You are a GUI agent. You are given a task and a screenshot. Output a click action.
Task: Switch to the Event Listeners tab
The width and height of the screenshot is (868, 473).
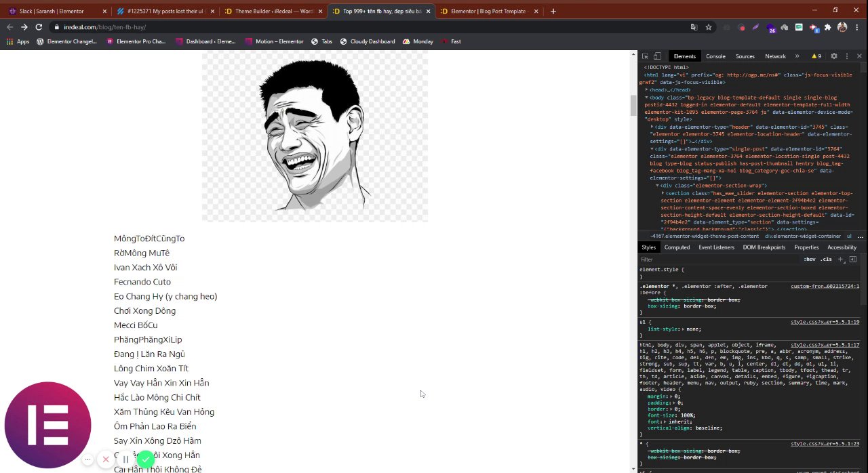(x=716, y=247)
